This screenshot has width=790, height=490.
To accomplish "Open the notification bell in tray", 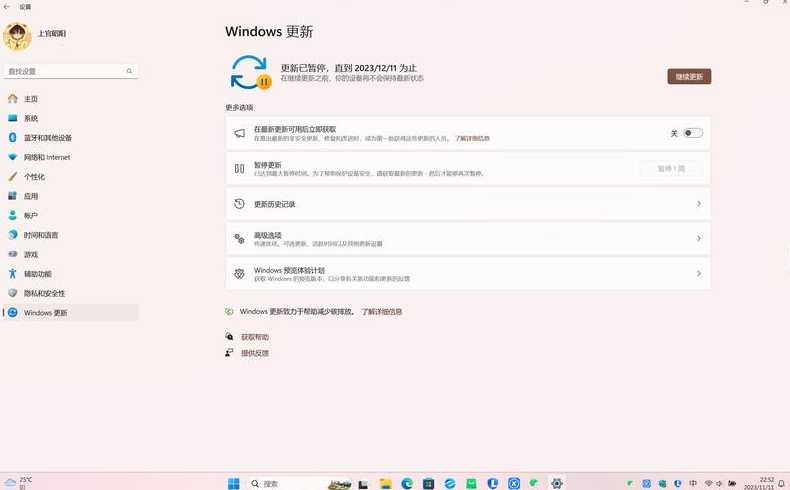I will tap(781, 483).
